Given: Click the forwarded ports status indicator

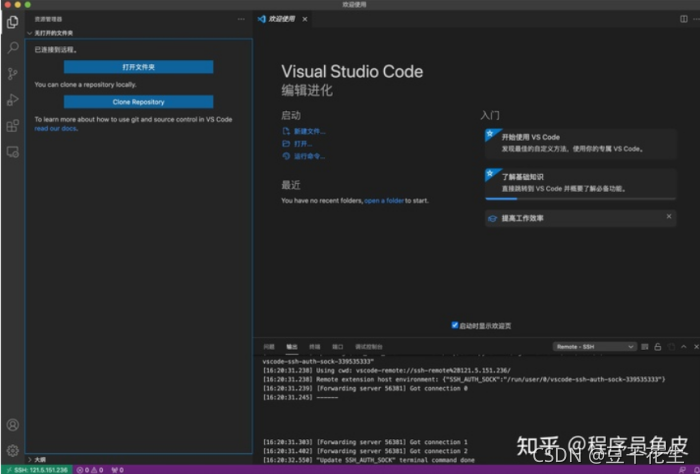Looking at the screenshot, I should pos(117,470).
